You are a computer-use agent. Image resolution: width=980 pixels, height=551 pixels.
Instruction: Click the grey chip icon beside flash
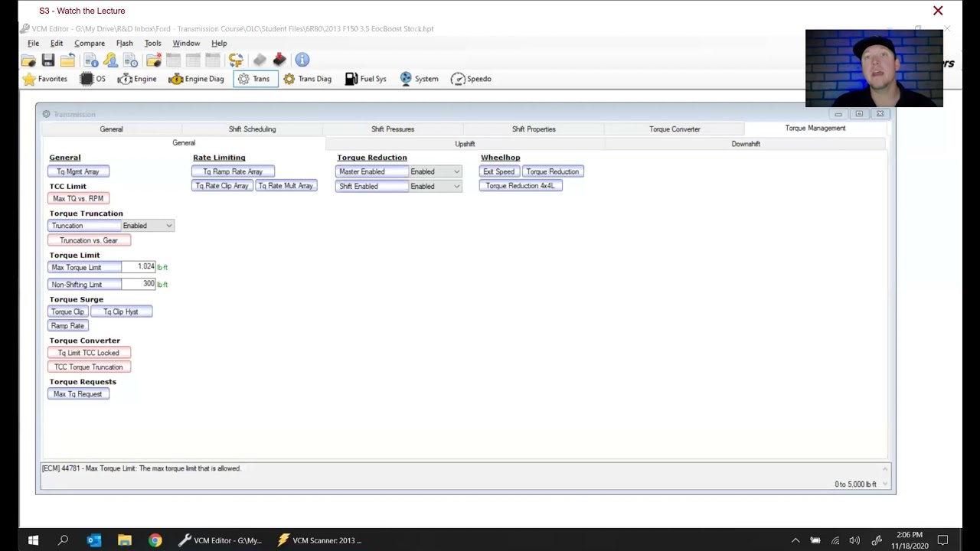coord(260,60)
